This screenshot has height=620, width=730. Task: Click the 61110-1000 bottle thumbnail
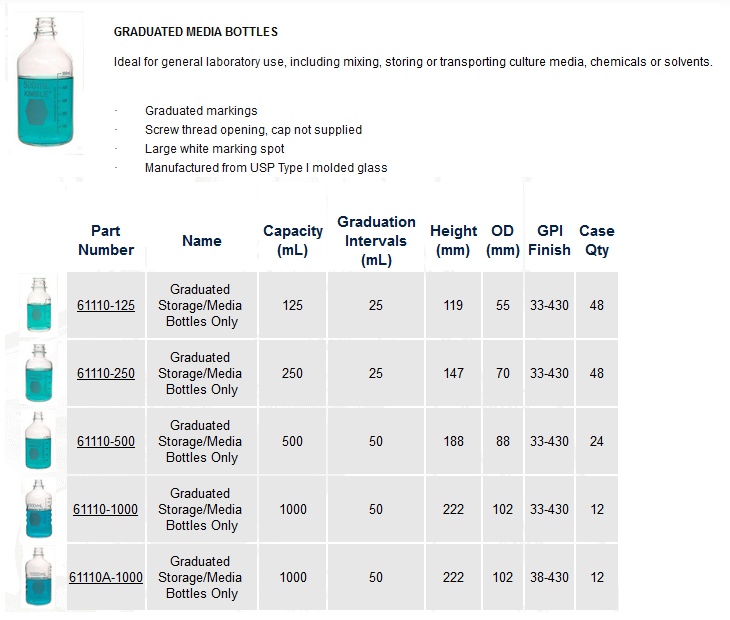point(39,509)
